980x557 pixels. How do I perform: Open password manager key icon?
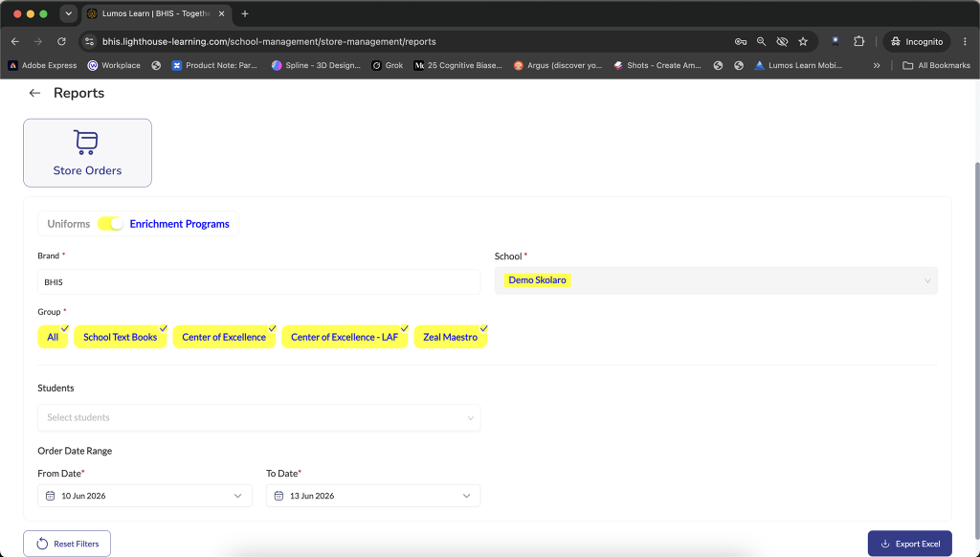pyautogui.click(x=741, y=41)
